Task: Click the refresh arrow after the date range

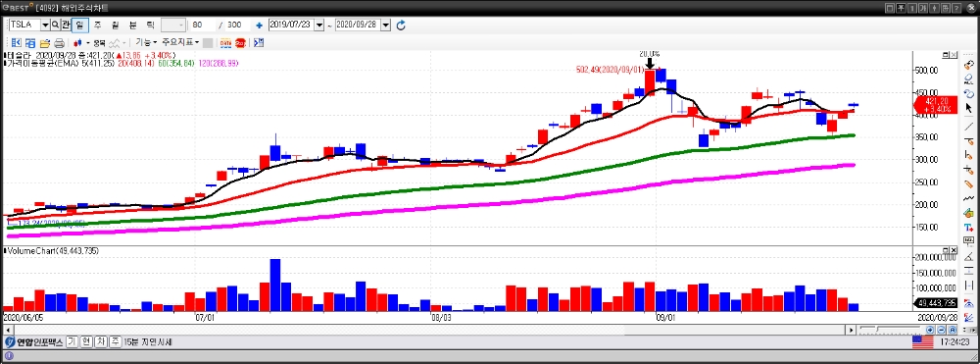Action: (401, 25)
